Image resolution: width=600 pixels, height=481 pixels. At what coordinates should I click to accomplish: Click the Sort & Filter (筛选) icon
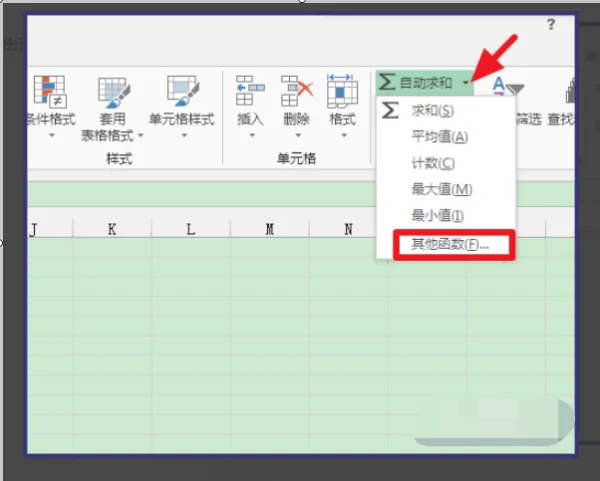(507, 86)
